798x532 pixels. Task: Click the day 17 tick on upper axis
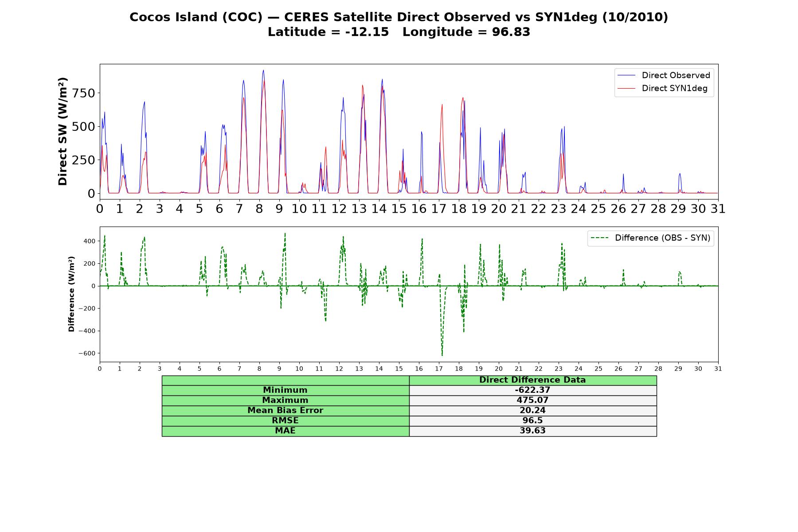click(438, 208)
